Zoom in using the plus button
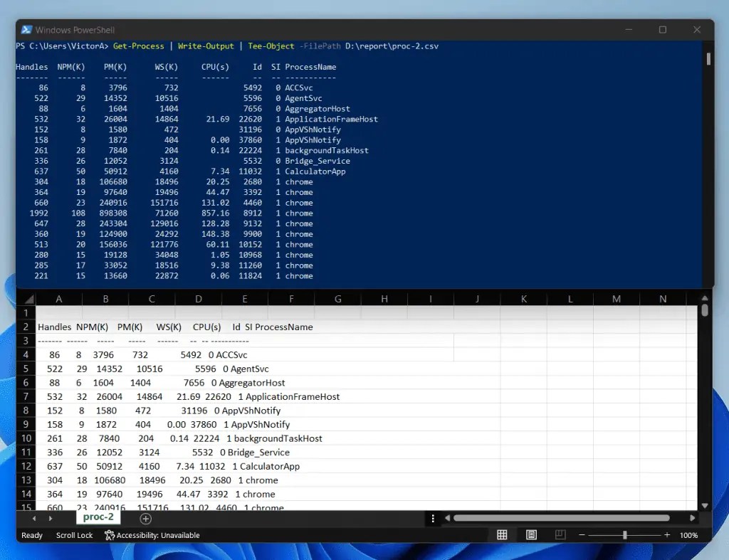The width and height of the screenshot is (729, 560). (x=666, y=534)
